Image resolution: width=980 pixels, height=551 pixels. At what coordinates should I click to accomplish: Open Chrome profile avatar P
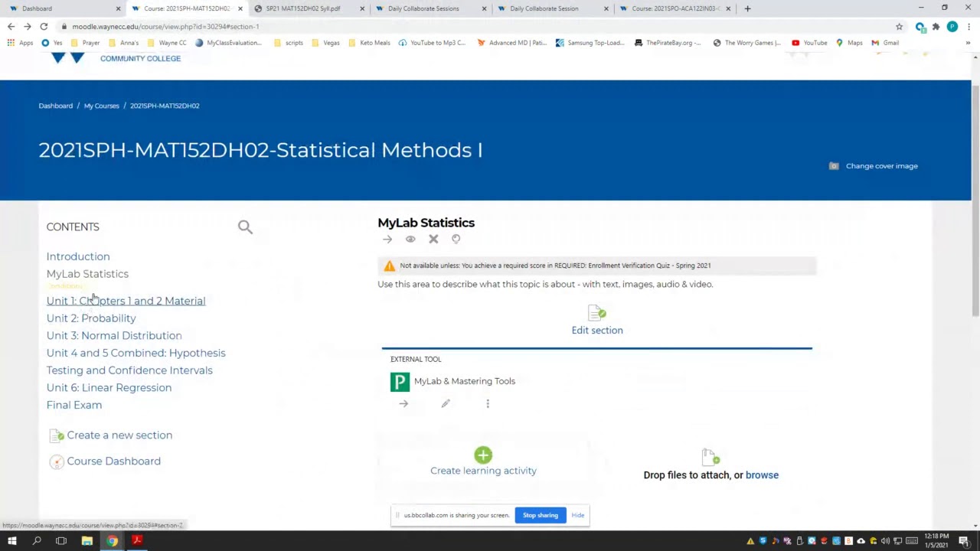tap(952, 26)
